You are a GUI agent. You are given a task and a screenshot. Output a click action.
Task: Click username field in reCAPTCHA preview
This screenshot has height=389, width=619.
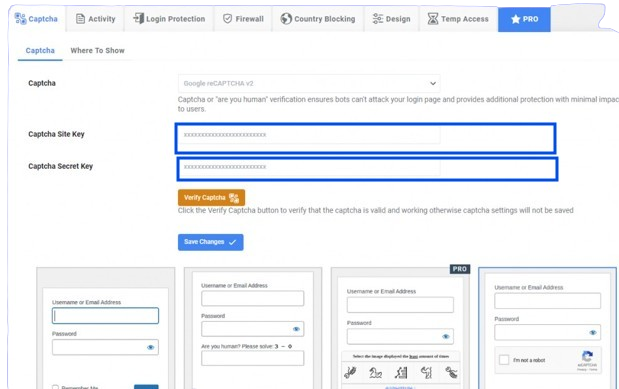pyautogui.click(x=548, y=301)
